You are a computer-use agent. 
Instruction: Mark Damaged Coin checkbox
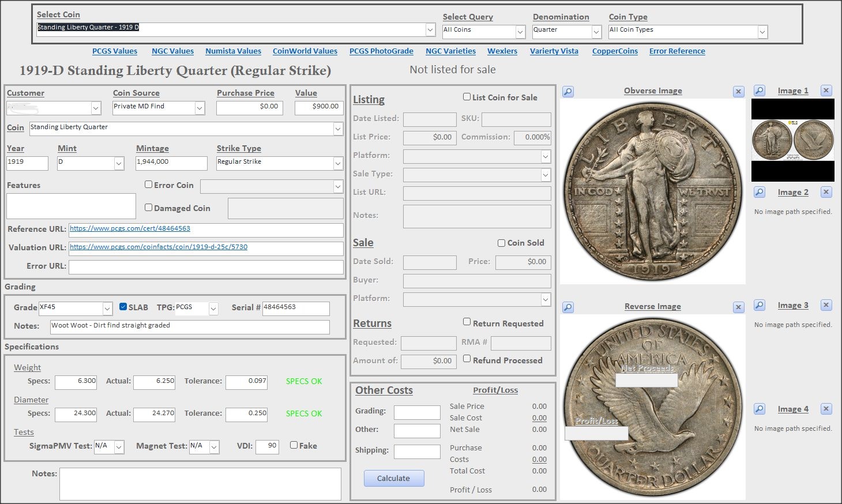click(148, 208)
